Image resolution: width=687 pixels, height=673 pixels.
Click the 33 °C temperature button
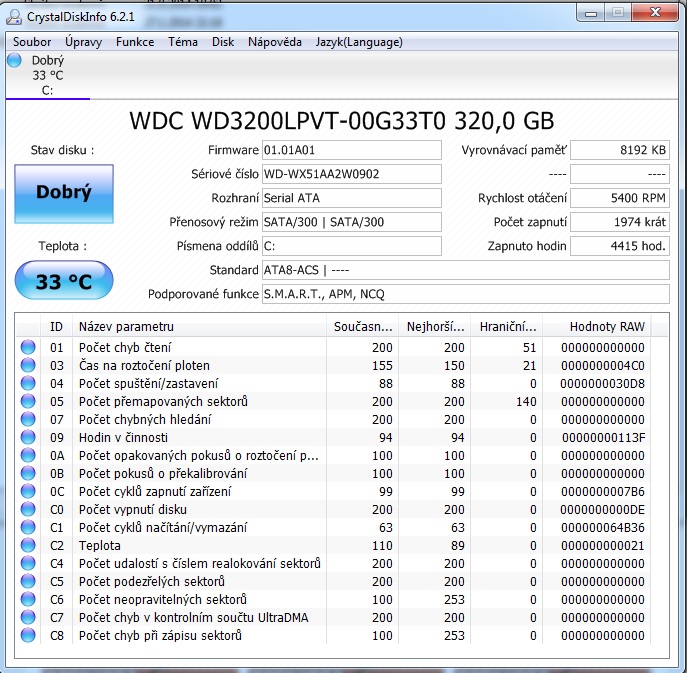pyautogui.click(x=64, y=281)
